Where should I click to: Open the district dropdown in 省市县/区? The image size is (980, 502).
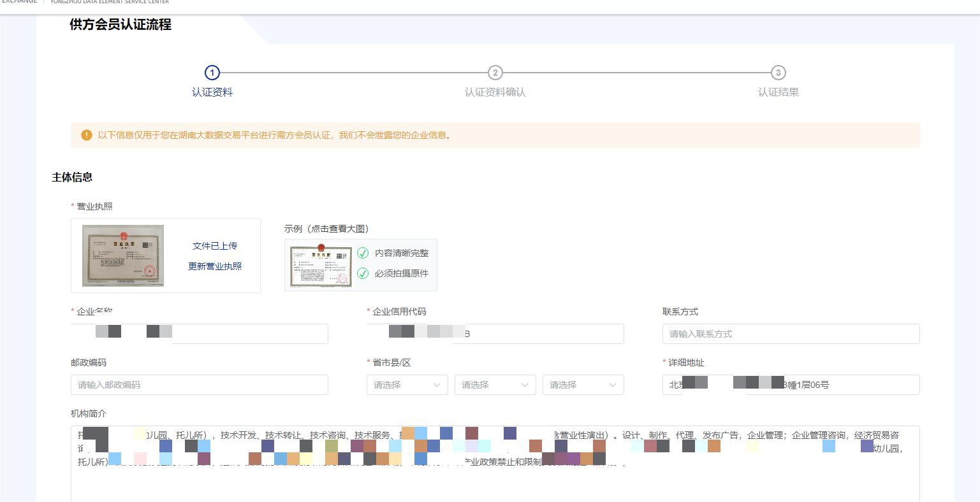[x=583, y=385]
